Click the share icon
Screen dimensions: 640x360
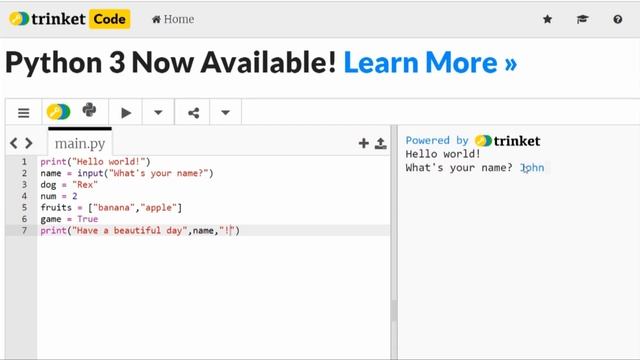(x=193, y=112)
